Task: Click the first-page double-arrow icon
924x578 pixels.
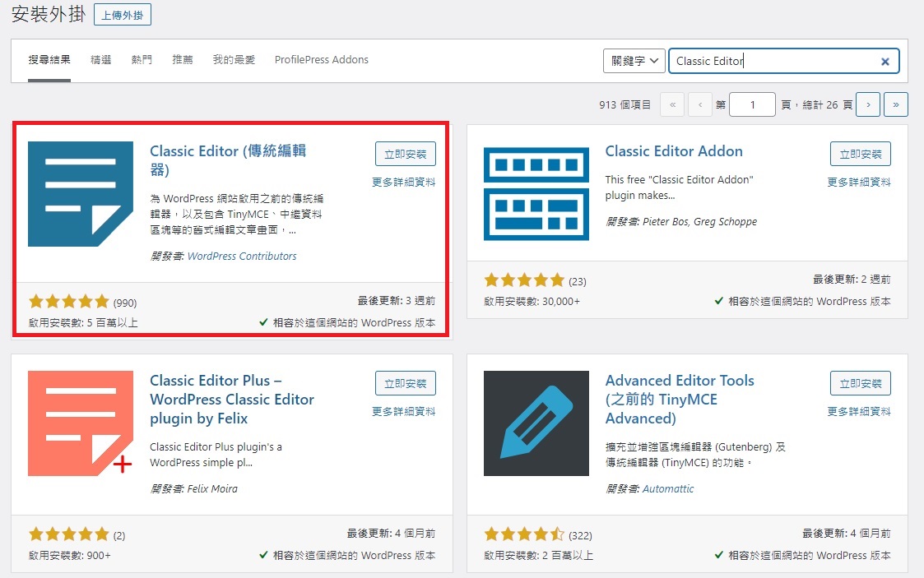Action: (671, 104)
